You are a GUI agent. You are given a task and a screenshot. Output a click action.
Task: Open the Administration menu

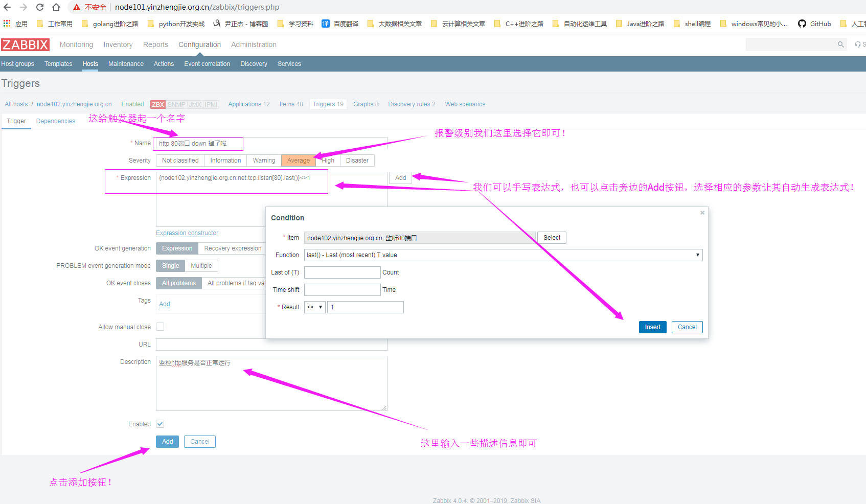click(254, 44)
